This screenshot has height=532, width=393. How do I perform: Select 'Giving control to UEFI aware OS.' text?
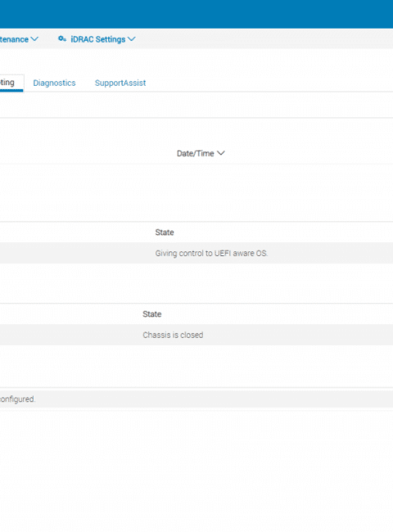(211, 254)
